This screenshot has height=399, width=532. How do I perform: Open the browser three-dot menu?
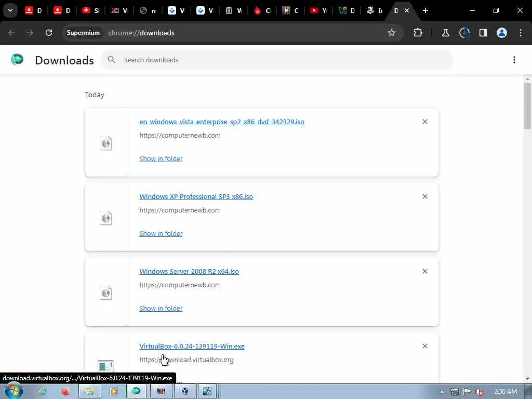coord(521,33)
